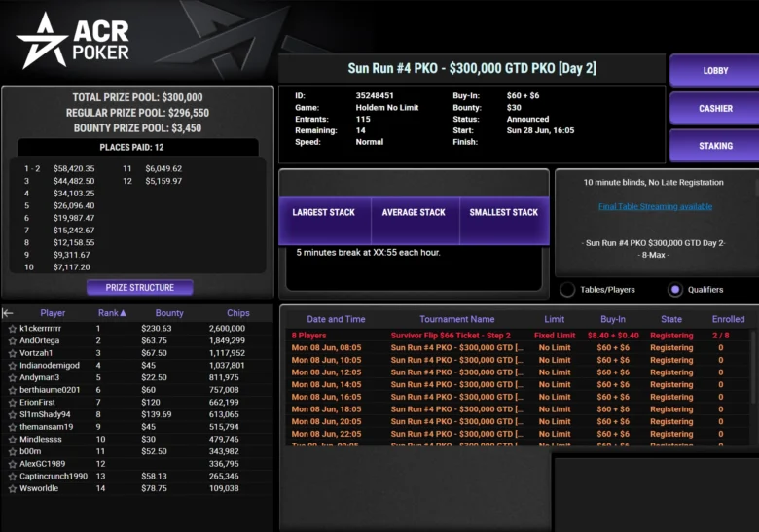
Task: Click the Start value Sun 28 Jun, 16:05
Action: coord(540,130)
